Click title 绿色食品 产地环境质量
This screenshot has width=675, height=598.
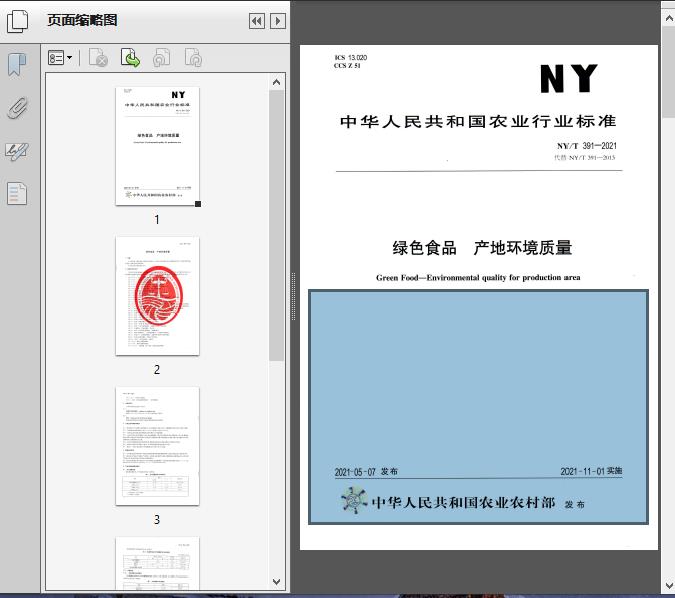click(482, 248)
